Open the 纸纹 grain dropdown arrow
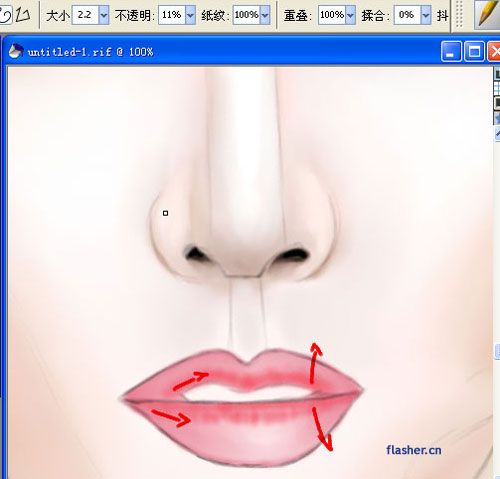 click(x=265, y=15)
